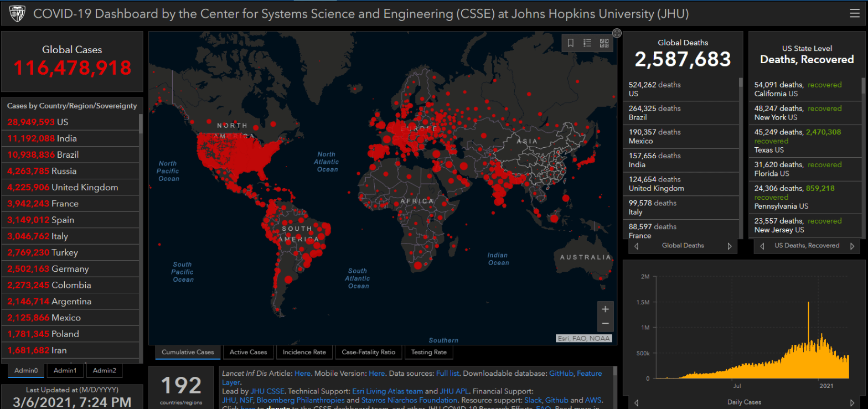
Task: Open the Case-Fatality Ratio tab
Action: pyautogui.click(x=368, y=352)
